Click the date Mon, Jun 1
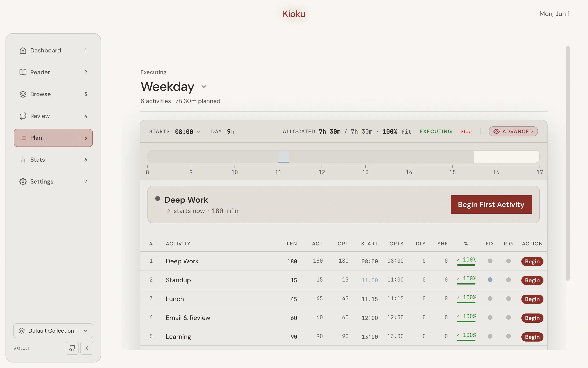Image resolution: width=588 pixels, height=368 pixels. pyautogui.click(x=554, y=14)
